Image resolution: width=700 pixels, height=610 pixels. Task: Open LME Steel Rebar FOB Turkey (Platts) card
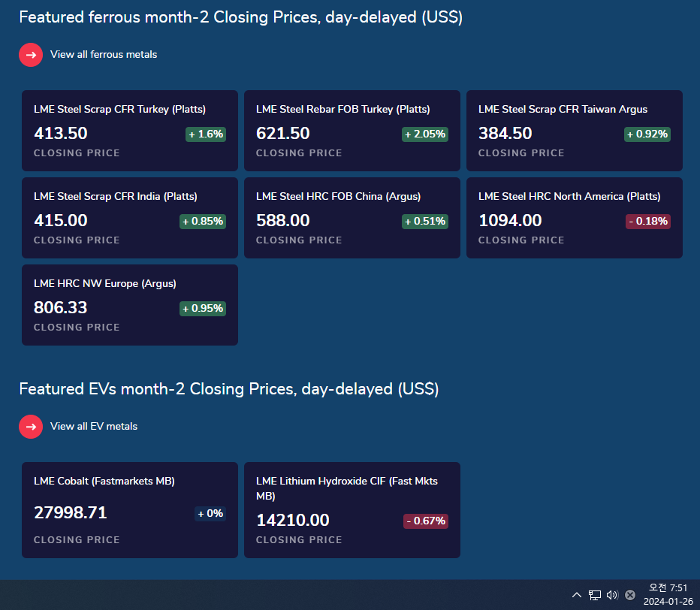352,131
